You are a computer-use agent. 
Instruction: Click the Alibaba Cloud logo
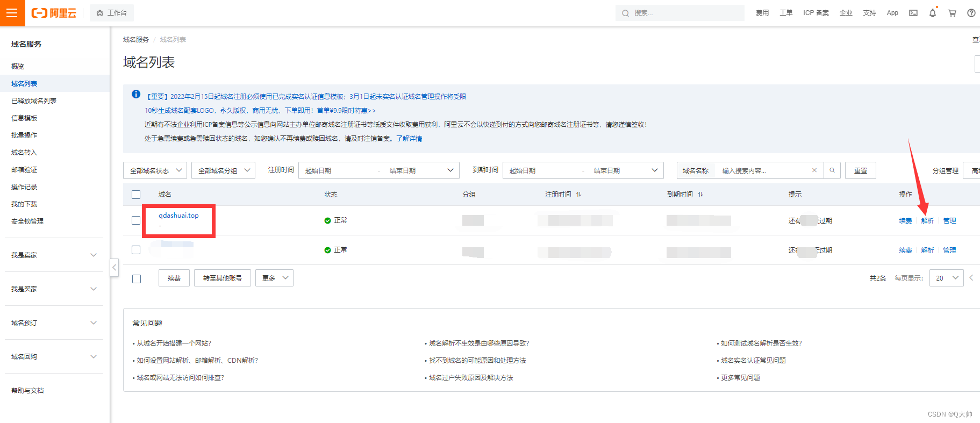coord(54,13)
